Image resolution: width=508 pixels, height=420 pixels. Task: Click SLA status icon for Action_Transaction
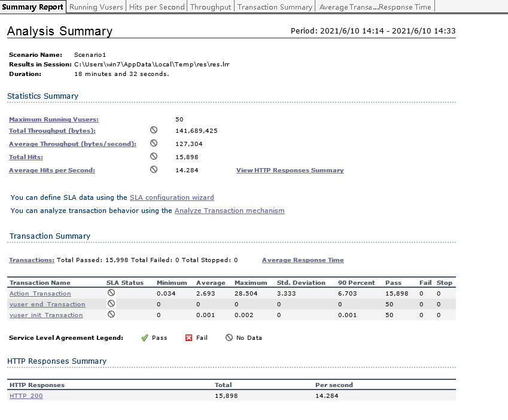pyautogui.click(x=111, y=293)
